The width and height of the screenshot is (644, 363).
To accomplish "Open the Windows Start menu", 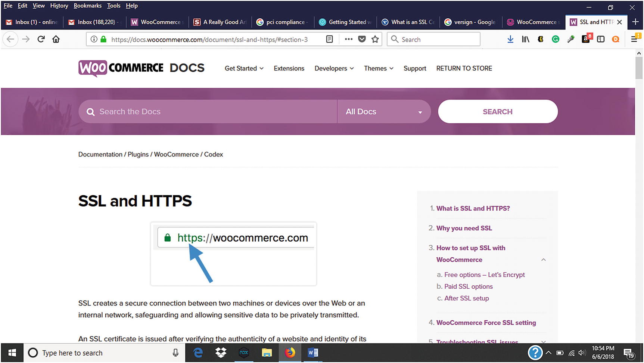I will [x=12, y=353].
